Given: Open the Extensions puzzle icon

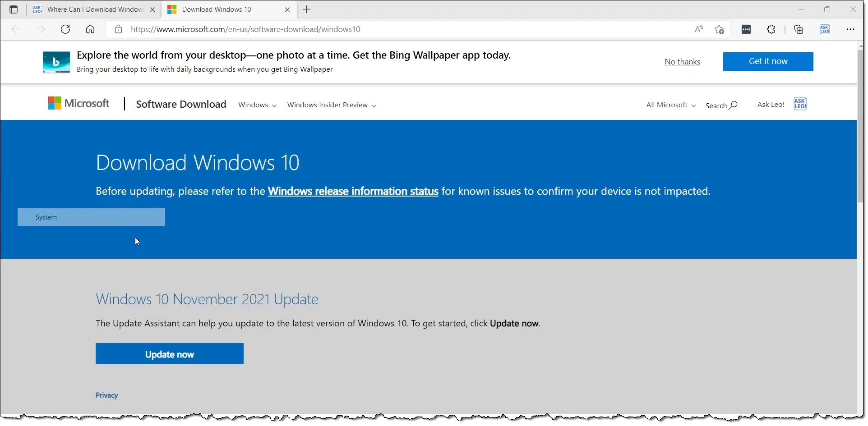Looking at the screenshot, I should (771, 29).
